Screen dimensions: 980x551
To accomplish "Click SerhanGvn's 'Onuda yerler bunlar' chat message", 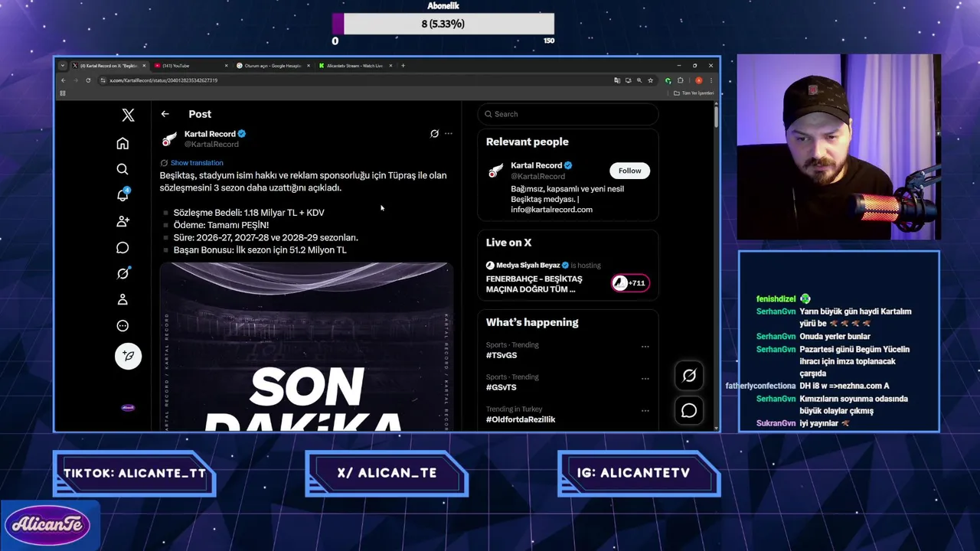I will [835, 337].
